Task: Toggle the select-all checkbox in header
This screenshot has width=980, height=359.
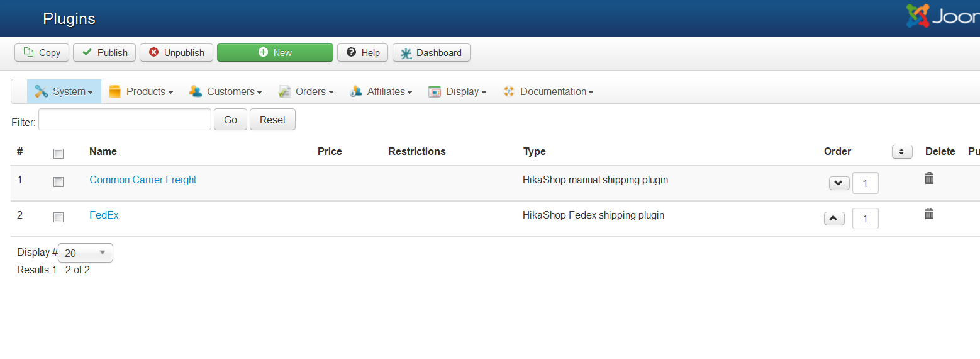Action: pyautogui.click(x=58, y=154)
